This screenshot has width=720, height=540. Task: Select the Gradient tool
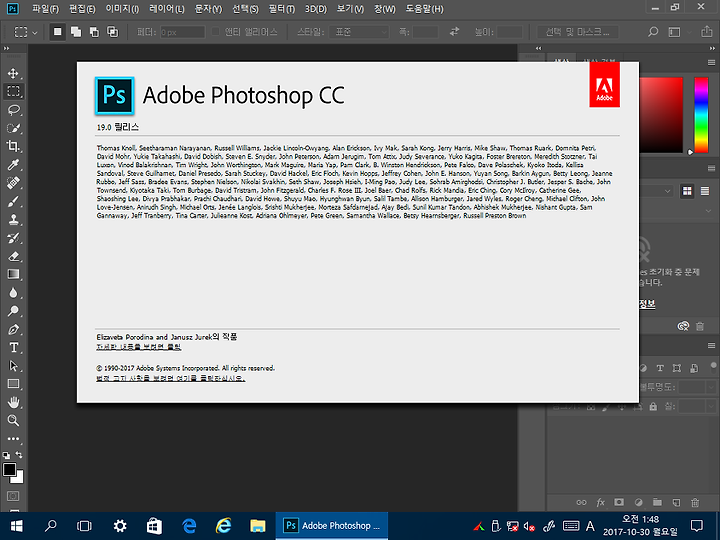click(13, 275)
